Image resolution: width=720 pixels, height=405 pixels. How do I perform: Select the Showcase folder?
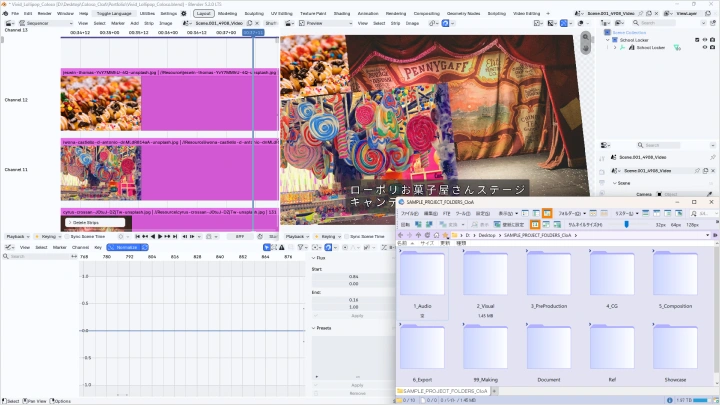[x=675, y=354]
